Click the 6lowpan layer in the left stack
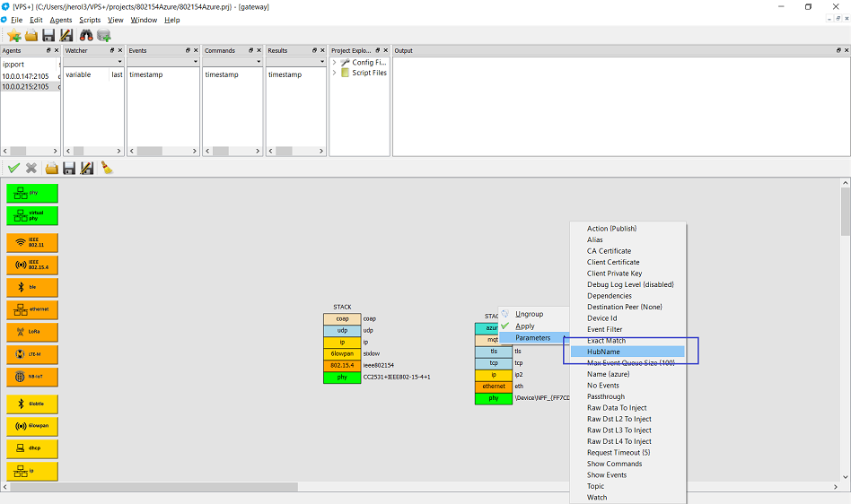851x504 pixels. point(342,353)
